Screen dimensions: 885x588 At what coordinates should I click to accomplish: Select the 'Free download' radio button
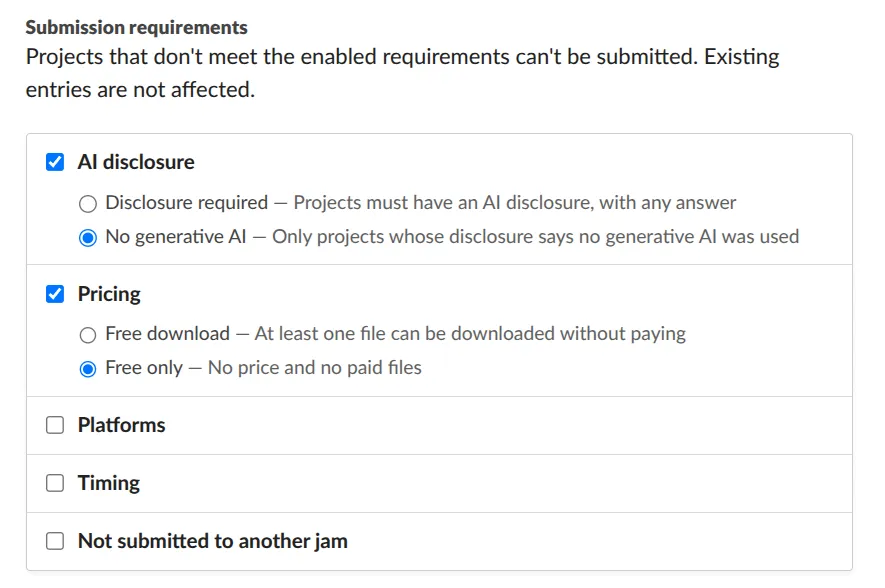[87, 335]
